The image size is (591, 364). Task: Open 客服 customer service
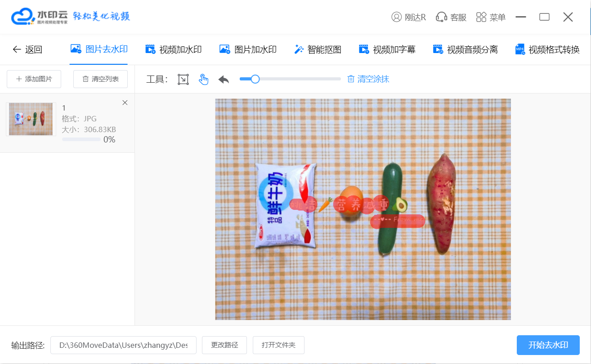coord(451,17)
